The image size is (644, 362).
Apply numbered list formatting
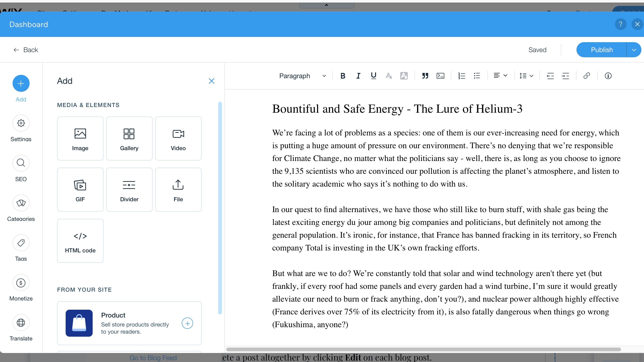pos(462,76)
